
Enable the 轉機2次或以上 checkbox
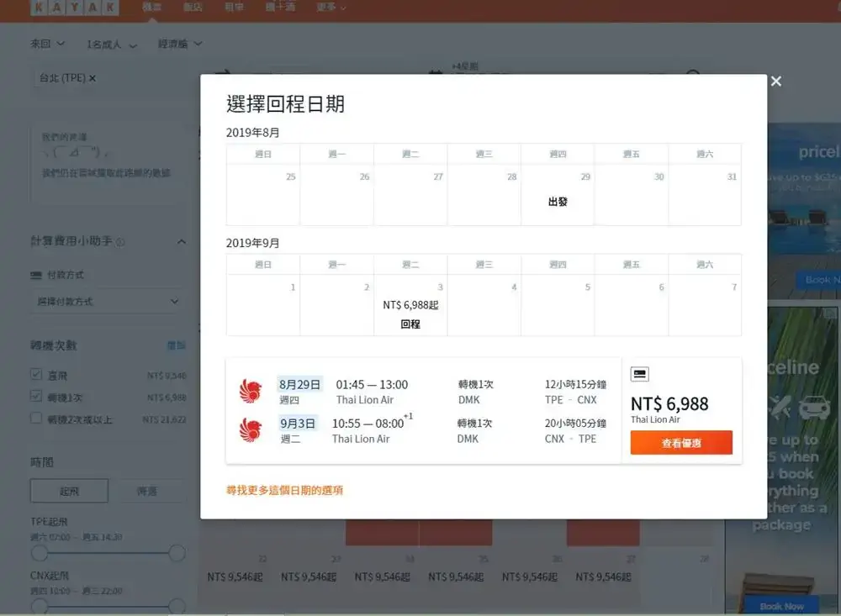coord(36,418)
